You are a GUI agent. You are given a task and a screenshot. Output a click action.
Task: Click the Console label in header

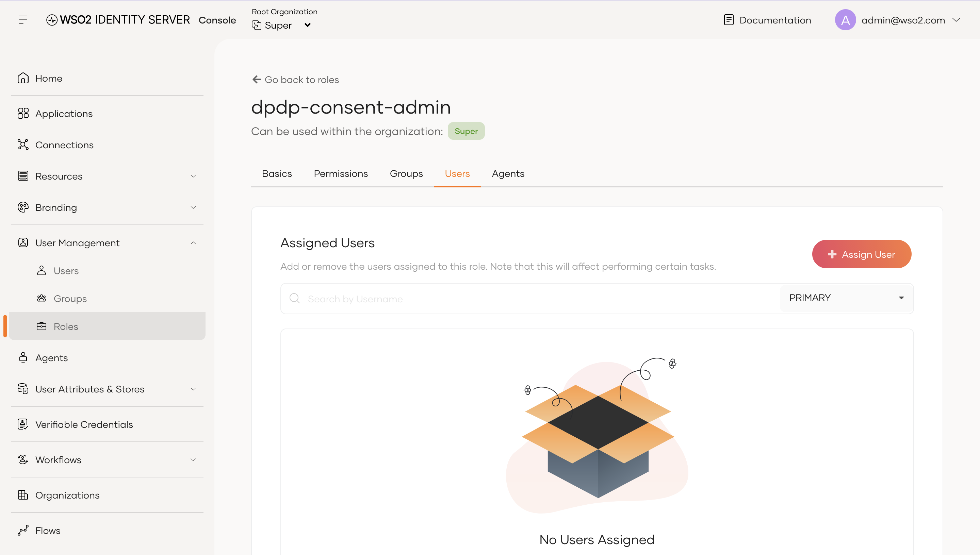coord(217,20)
